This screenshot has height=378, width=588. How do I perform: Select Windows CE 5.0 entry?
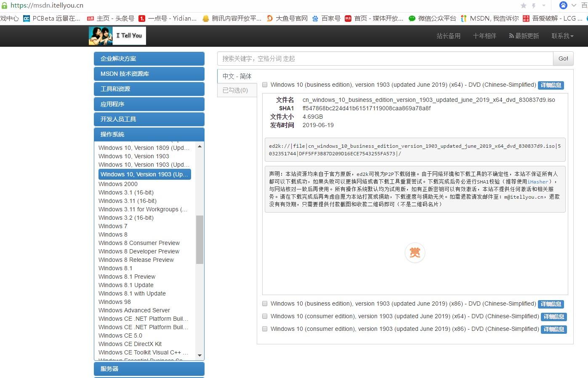pyautogui.click(x=120, y=335)
